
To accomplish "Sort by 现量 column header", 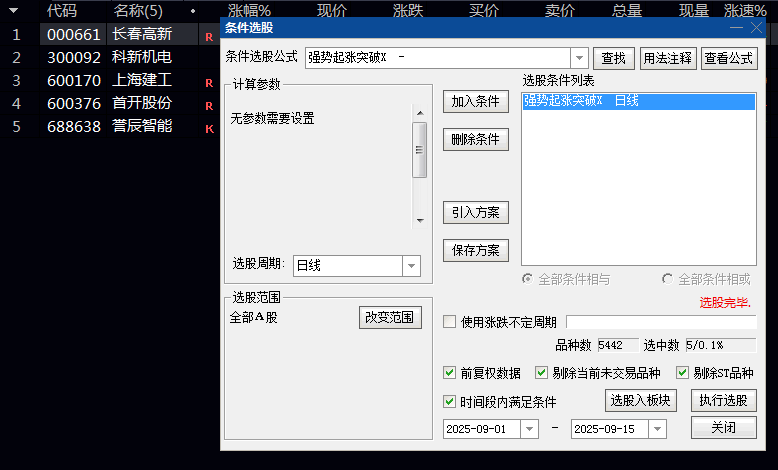I will tap(694, 10).
